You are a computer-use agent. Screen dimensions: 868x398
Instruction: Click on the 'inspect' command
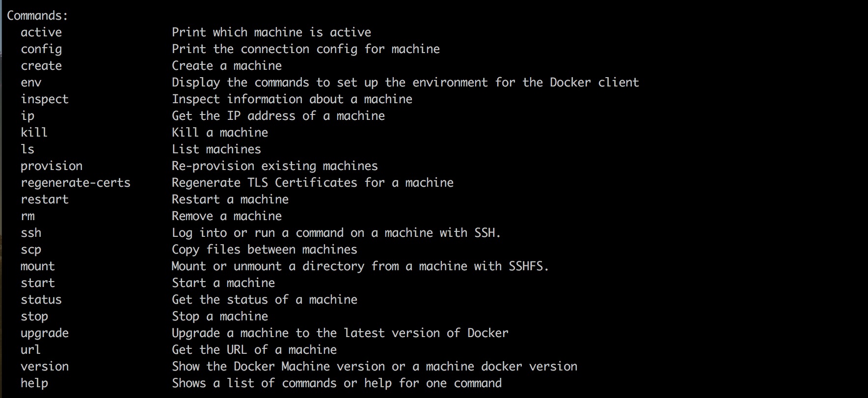point(45,100)
